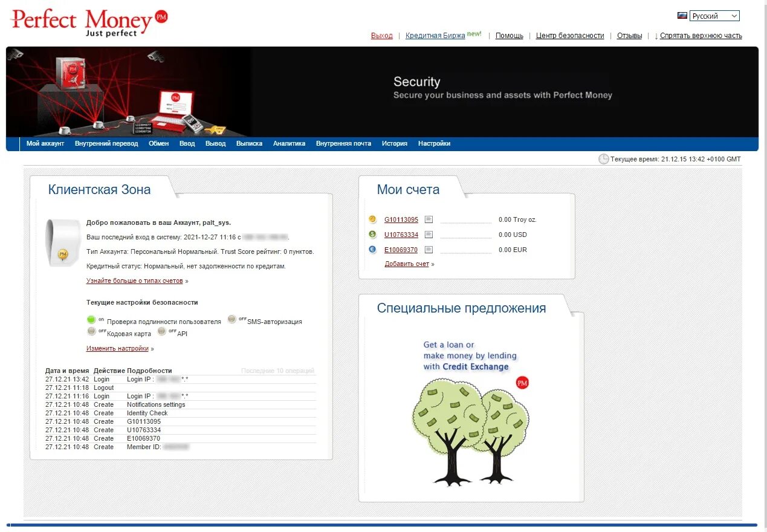This screenshot has width=767, height=532.
Task: Click the Security banner image
Action: [x=382, y=92]
